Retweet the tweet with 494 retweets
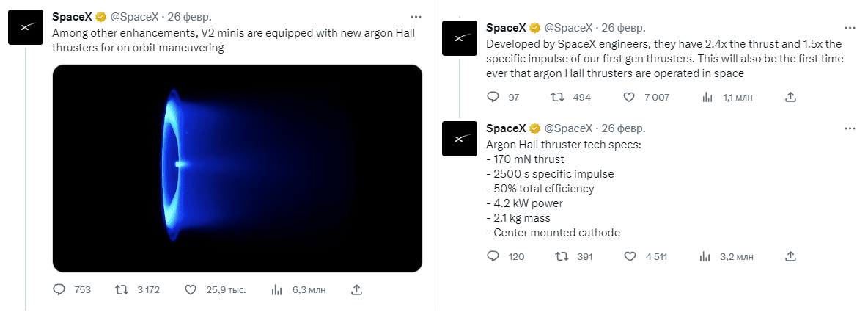 click(557, 97)
